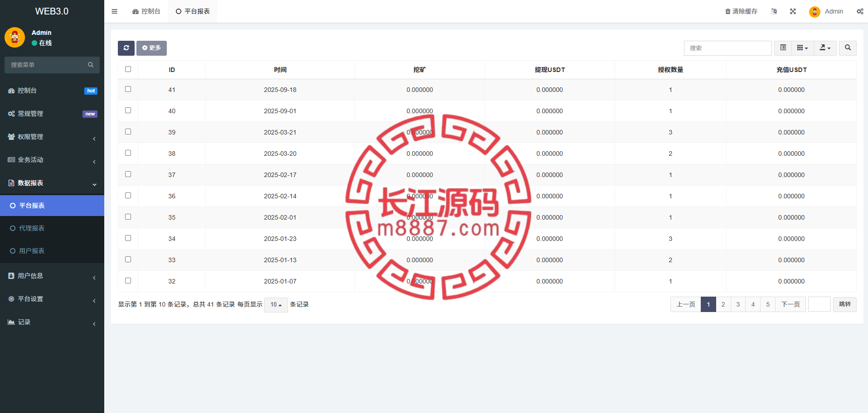This screenshot has height=413, width=868.
Task: Select 代理报表 in the sidebar submenu
Action: click(52, 228)
